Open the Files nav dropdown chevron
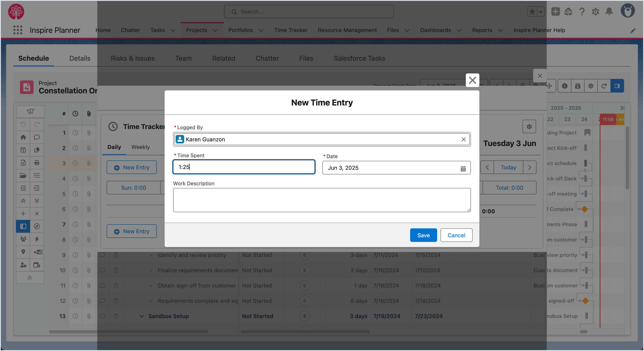Image resolution: width=644 pixels, height=351 pixels. click(x=407, y=31)
